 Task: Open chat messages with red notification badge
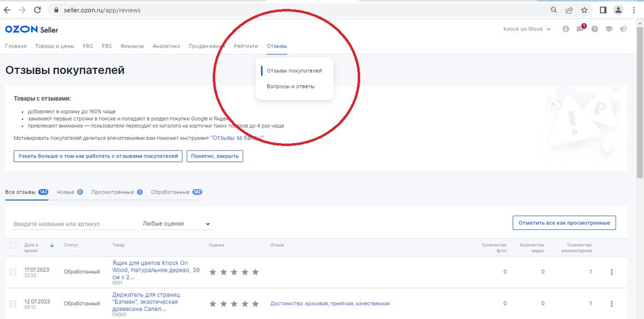(580, 29)
